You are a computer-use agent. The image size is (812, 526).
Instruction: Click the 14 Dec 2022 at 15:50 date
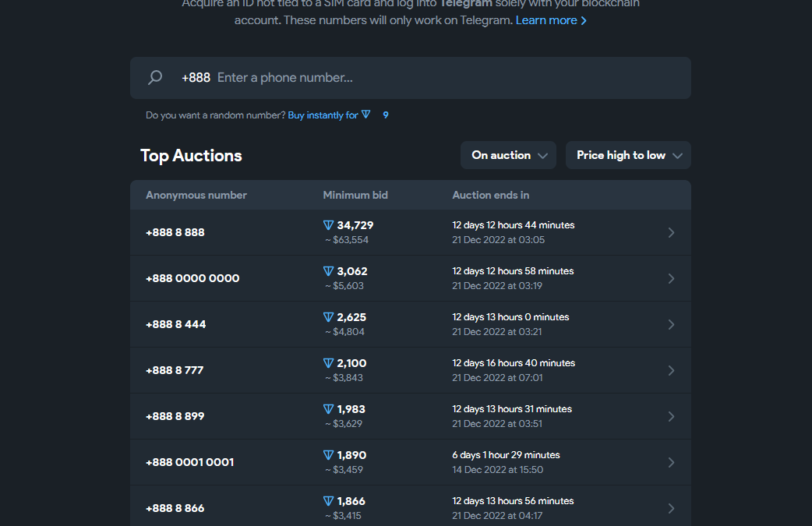click(x=498, y=470)
